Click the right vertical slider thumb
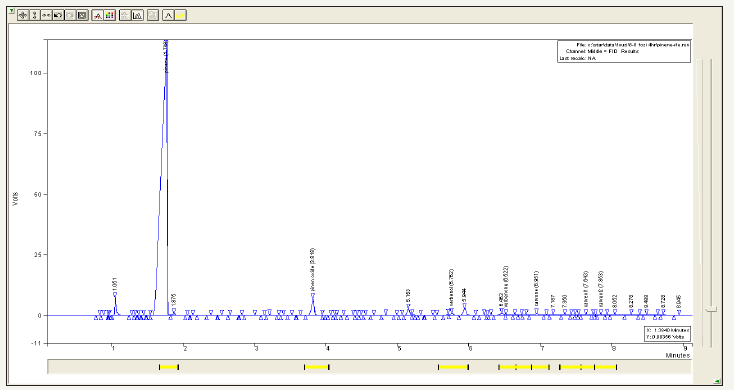The width and height of the screenshot is (734, 390). [x=712, y=309]
